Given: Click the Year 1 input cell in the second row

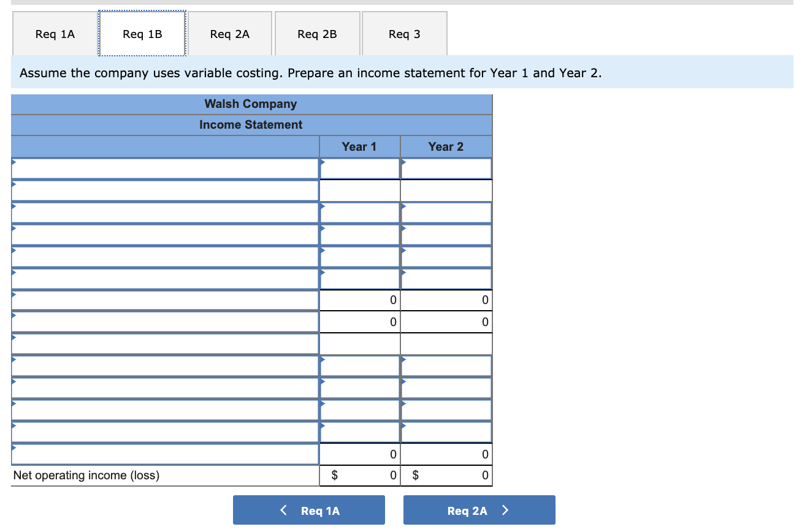Looking at the screenshot, I should (x=358, y=191).
